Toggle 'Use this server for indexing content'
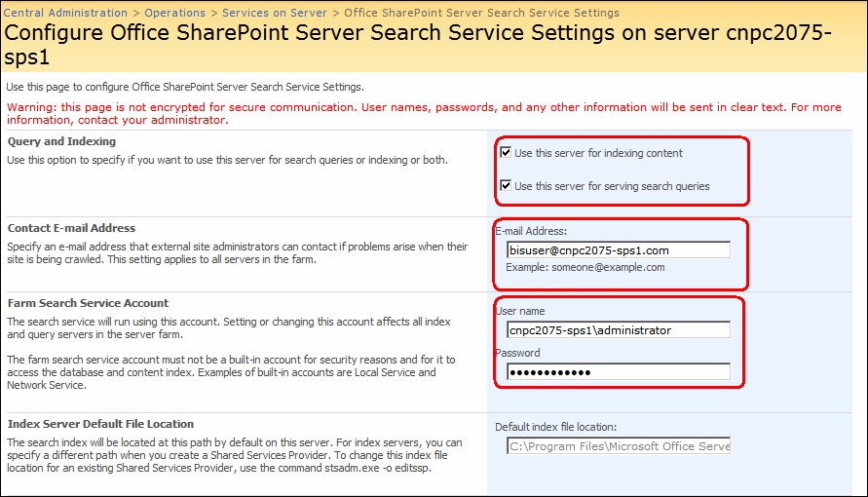The image size is (868, 497). 506,152
